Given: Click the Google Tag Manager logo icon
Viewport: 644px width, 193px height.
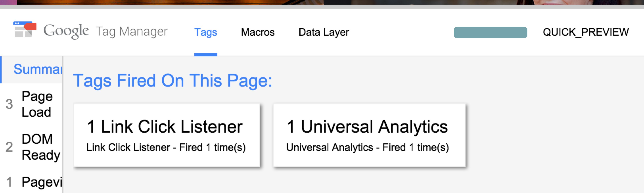Looking at the screenshot, I should (25, 29).
